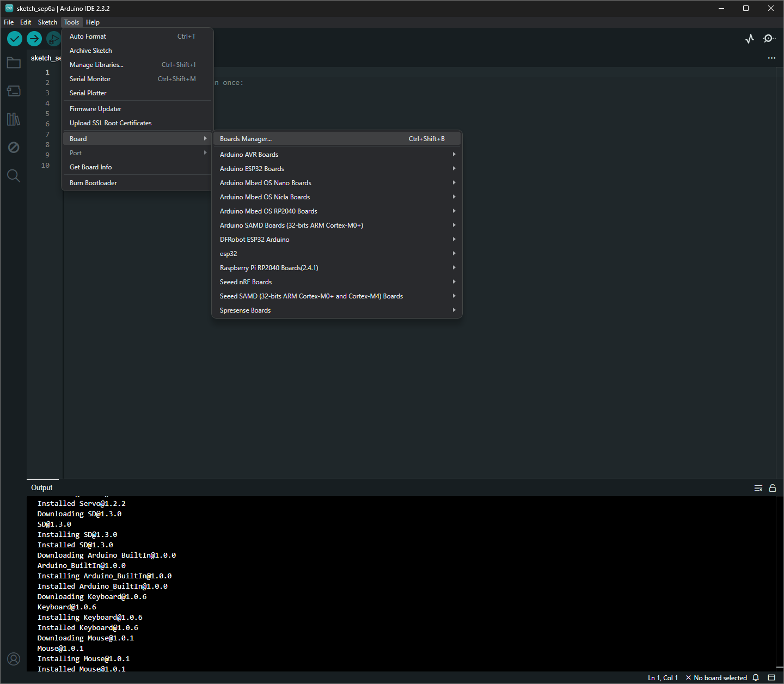Expand Arduino Mbed OS RP2040 Boards
784x684 pixels.
pyautogui.click(x=337, y=211)
